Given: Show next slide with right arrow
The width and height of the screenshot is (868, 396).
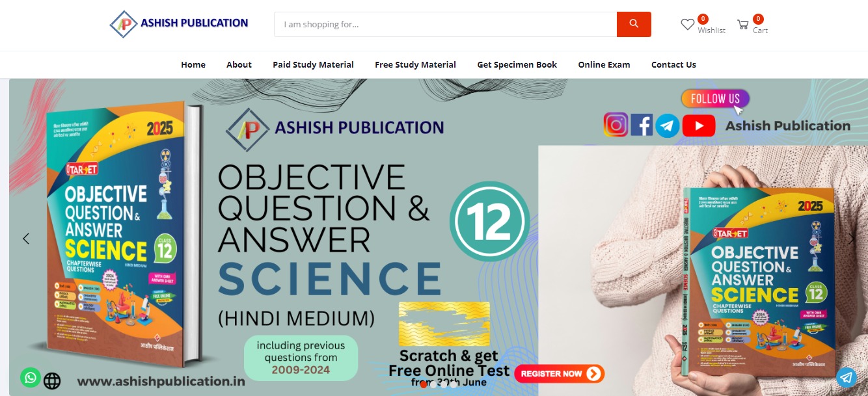Looking at the screenshot, I should (x=851, y=239).
